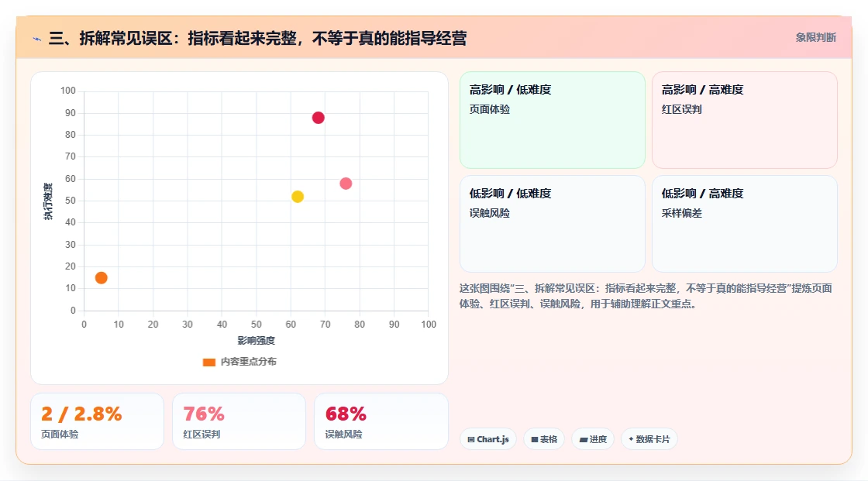868x481 pixels.
Task: Click the 影响强度 x-axis title
Action: coord(257,340)
